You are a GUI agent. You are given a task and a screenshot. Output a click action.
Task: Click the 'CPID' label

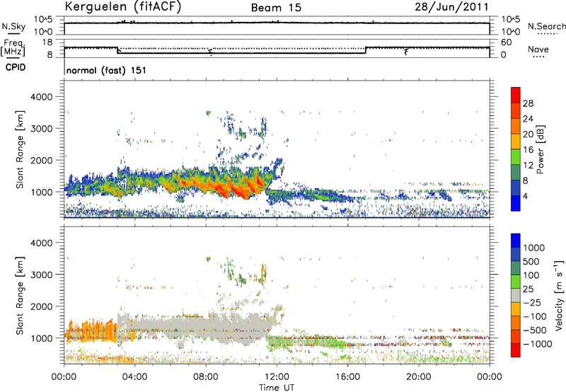[x=16, y=67]
